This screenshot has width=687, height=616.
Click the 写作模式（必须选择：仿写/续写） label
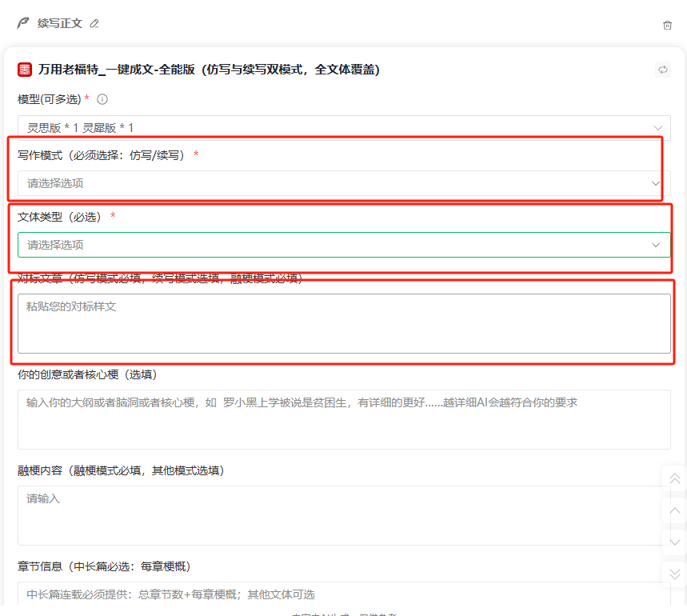click(x=101, y=155)
